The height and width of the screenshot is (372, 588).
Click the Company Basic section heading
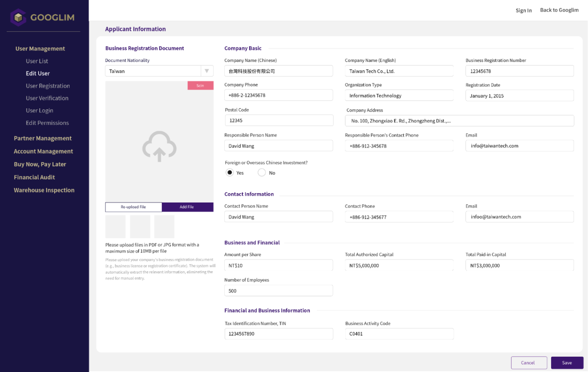[x=243, y=48]
